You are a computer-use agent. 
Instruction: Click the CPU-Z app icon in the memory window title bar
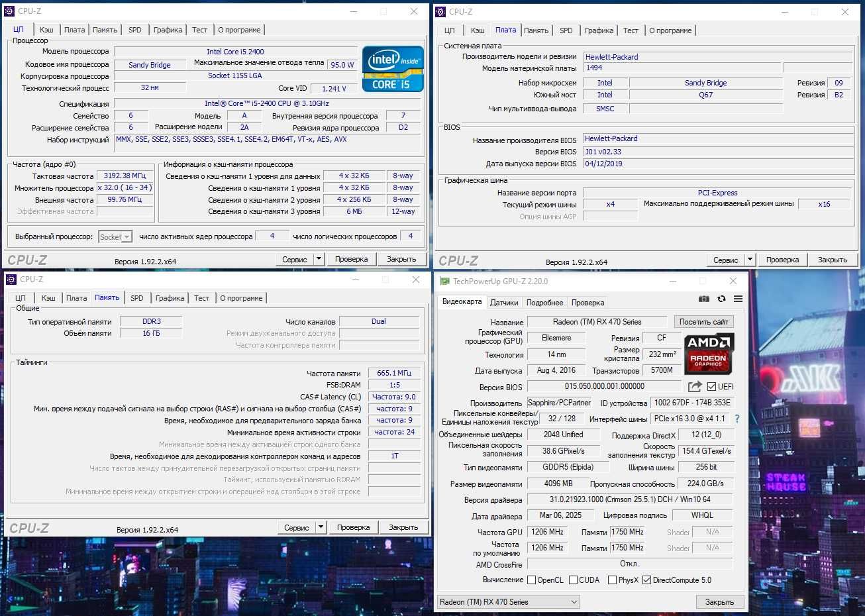(x=11, y=280)
